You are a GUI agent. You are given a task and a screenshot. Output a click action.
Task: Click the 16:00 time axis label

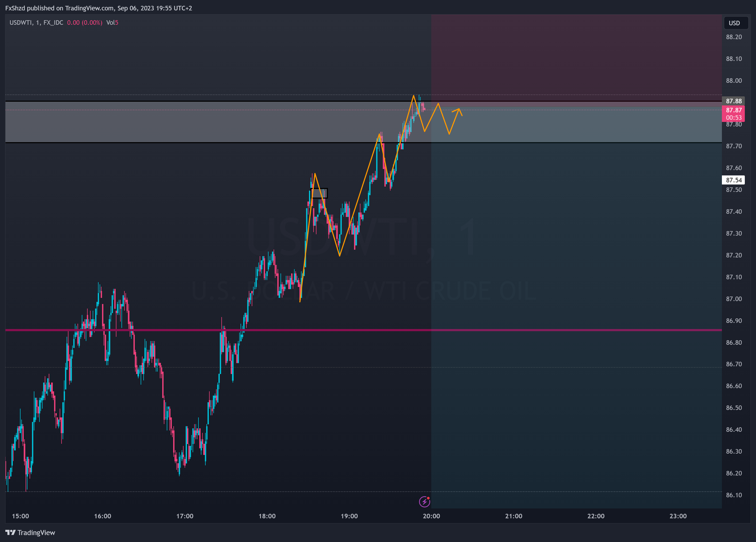tap(103, 516)
